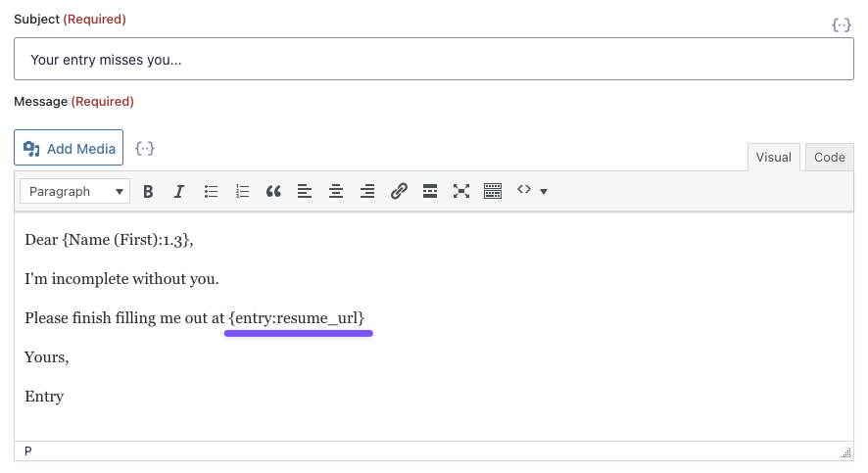Switch to the Code editor tab
Image resolution: width=868 pixels, height=473 pixels.
click(829, 158)
